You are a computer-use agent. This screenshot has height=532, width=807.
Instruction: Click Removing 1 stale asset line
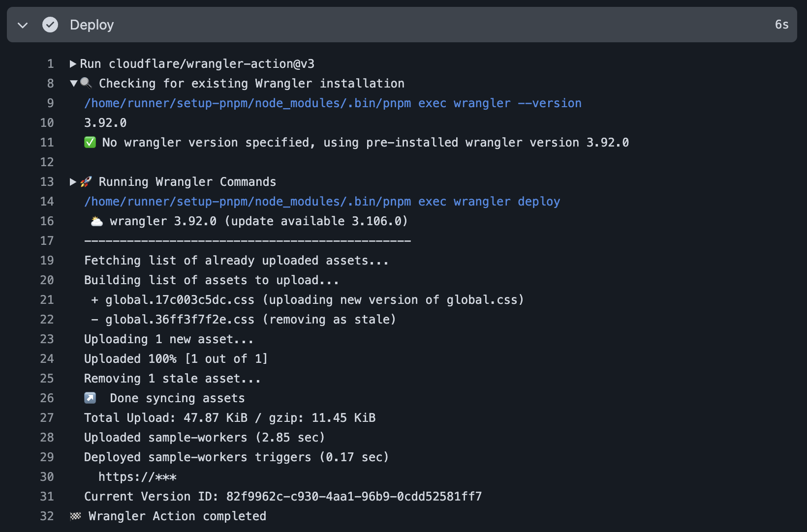point(172,379)
